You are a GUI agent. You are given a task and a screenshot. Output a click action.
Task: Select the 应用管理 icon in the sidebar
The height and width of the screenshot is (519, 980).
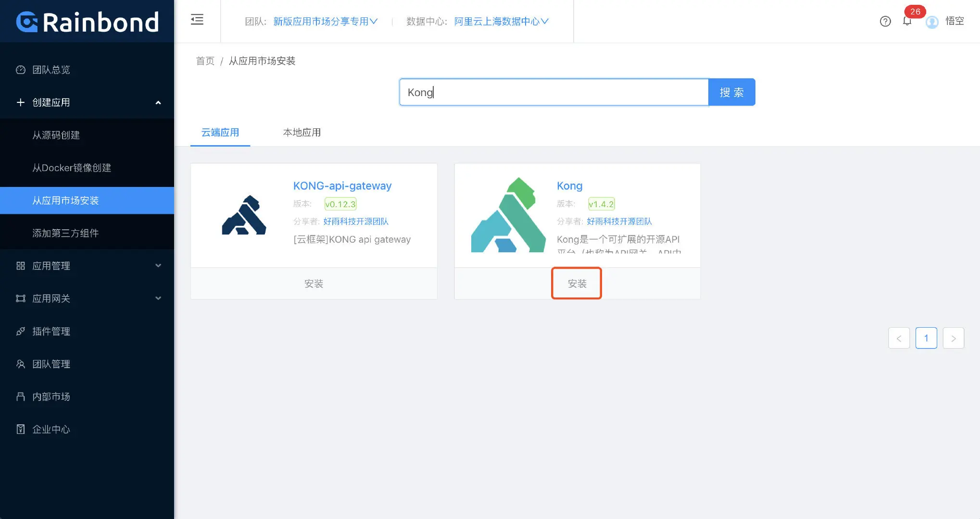tap(20, 266)
